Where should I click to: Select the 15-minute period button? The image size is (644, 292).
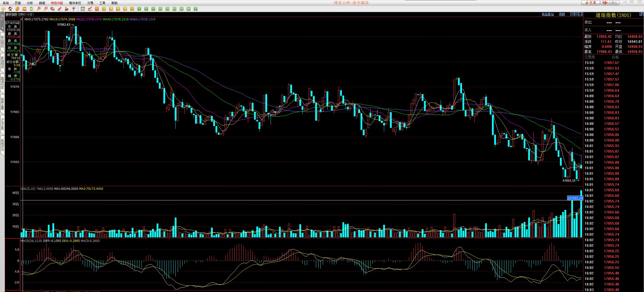click(160, 9)
